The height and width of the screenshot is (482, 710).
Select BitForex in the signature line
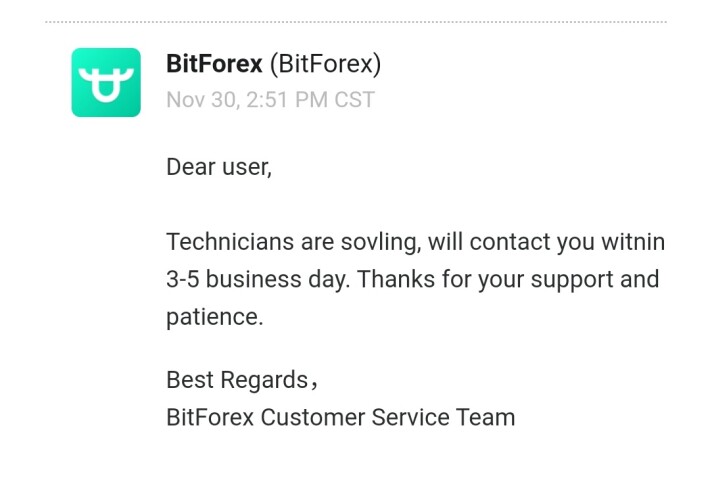(210, 417)
